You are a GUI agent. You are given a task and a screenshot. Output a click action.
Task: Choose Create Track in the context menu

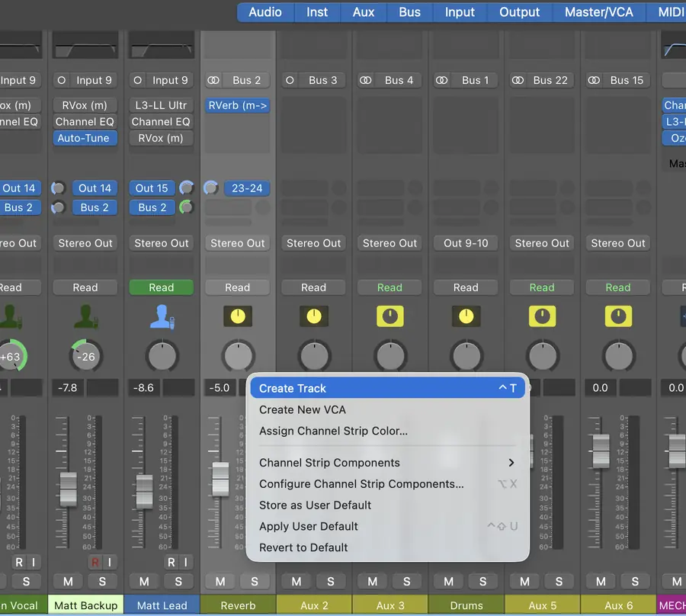pos(388,388)
